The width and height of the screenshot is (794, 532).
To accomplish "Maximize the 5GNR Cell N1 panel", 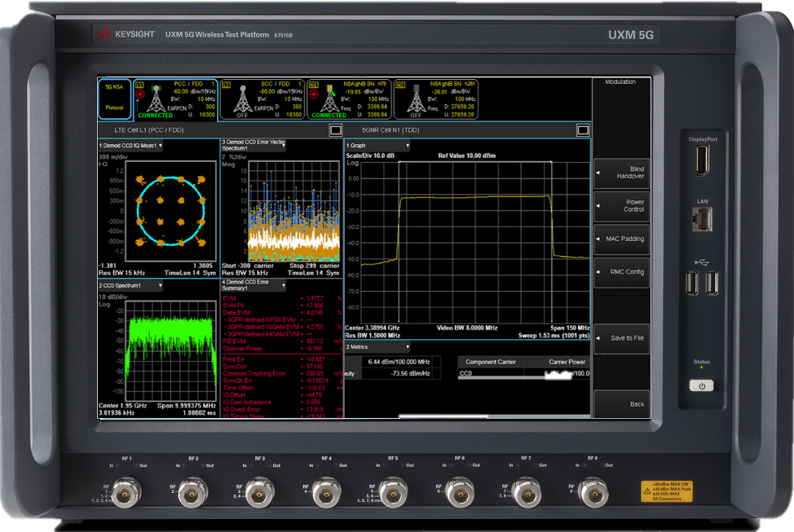I will [x=582, y=130].
